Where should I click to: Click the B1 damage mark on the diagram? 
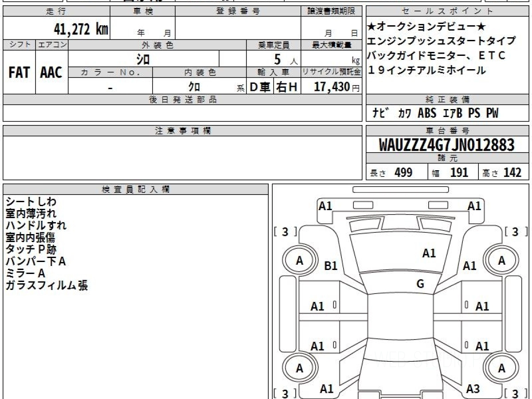[331, 266]
